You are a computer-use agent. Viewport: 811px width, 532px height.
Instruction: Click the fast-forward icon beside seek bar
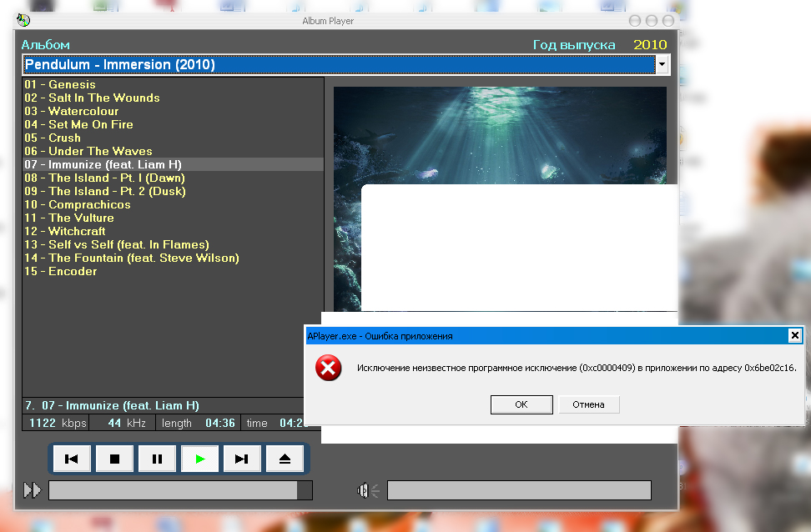tap(32, 490)
